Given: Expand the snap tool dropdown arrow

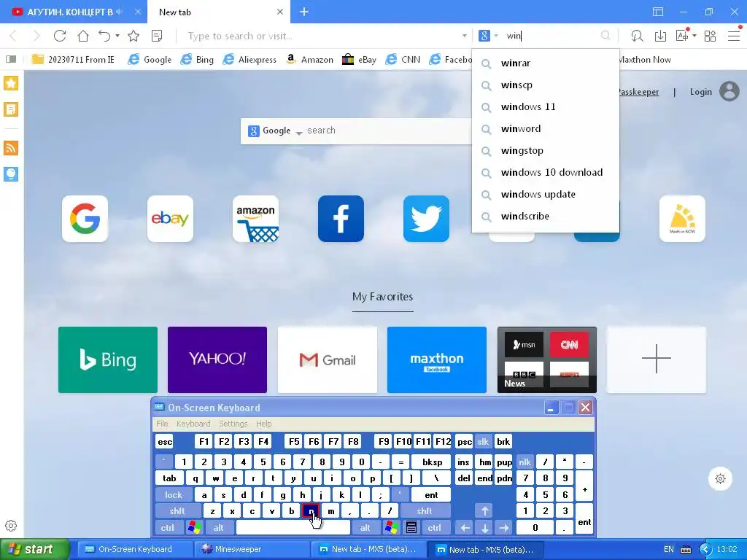Looking at the screenshot, I should pyautogui.click(x=694, y=36).
